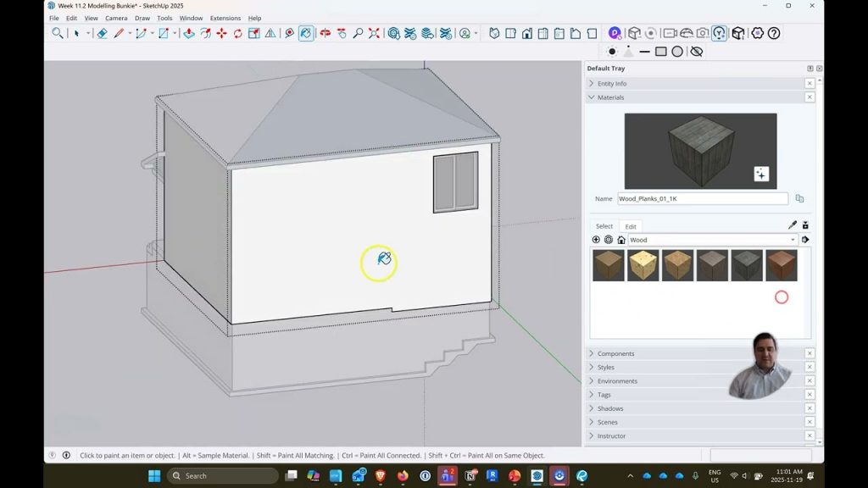Select the Eraser tool

pyautogui.click(x=102, y=33)
